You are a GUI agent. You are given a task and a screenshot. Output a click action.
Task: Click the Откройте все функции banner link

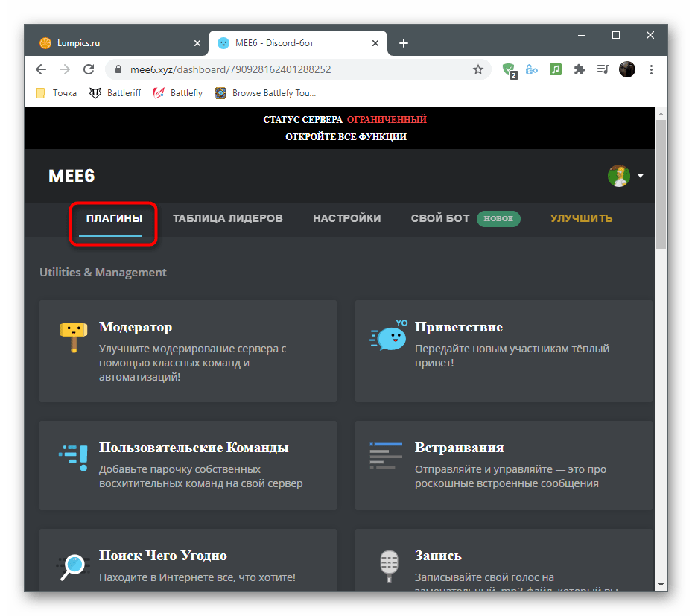coord(346,137)
